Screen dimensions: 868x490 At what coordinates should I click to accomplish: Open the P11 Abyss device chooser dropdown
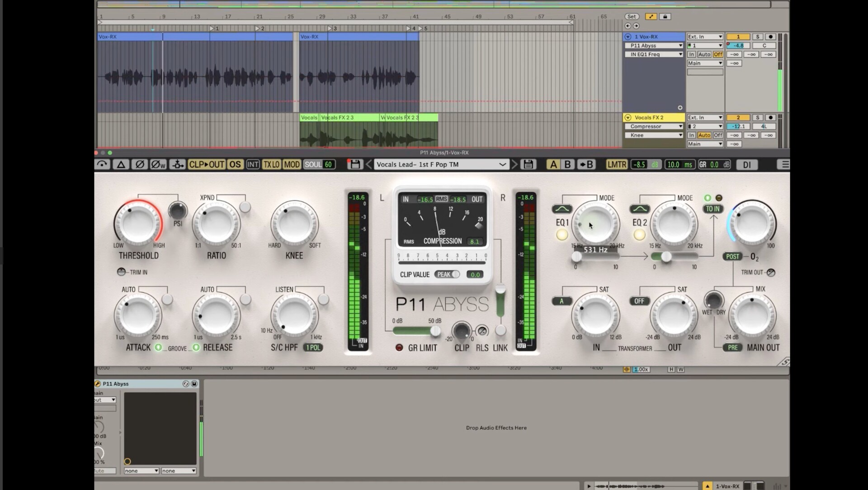[654, 46]
